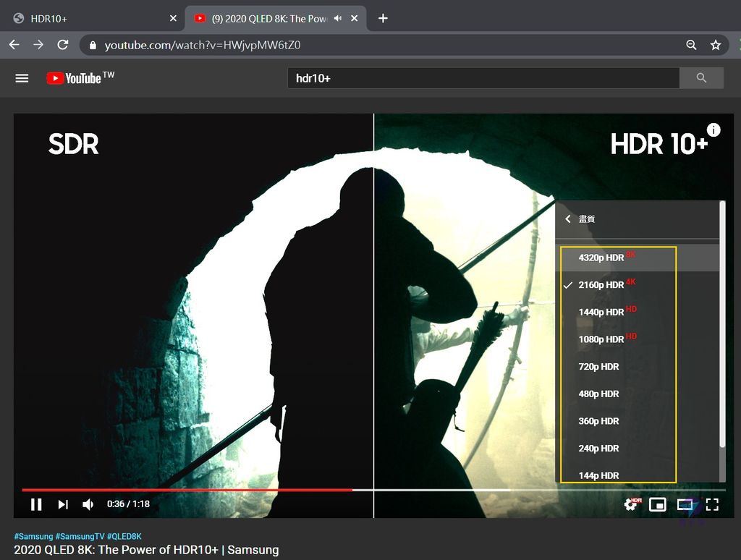Screen dimensions: 741x560
Task: Click the search magnifier button
Action: click(701, 78)
